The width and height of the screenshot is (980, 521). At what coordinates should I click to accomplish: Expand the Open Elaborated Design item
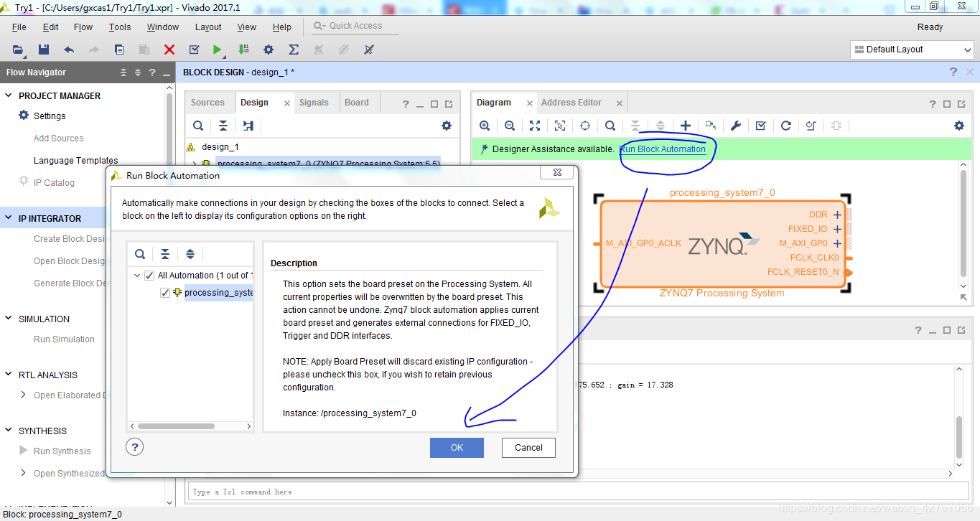(x=24, y=395)
